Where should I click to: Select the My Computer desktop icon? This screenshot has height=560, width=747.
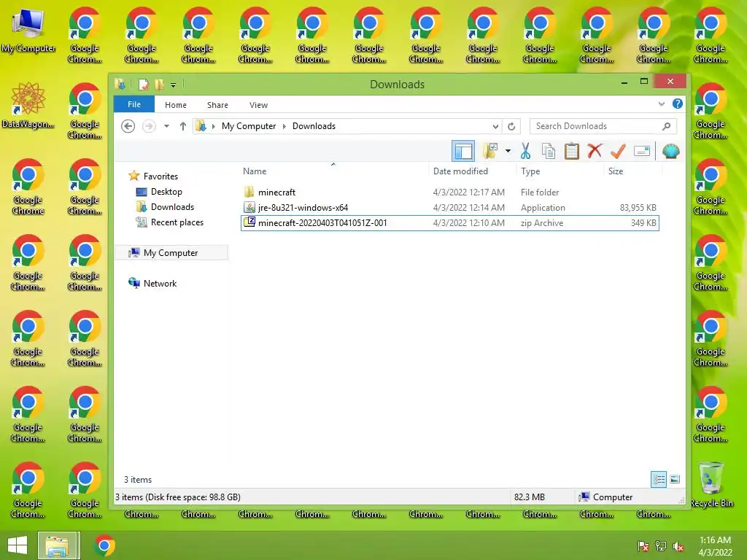(x=28, y=29)
